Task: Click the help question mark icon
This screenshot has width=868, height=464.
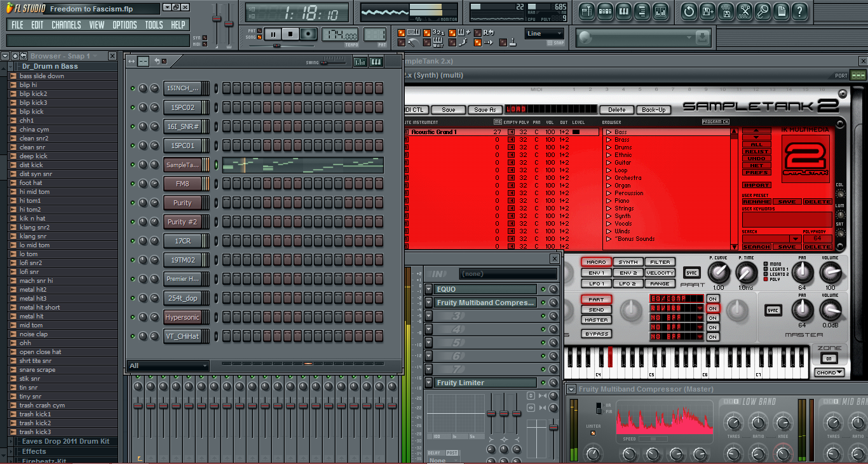Action: 799,11
